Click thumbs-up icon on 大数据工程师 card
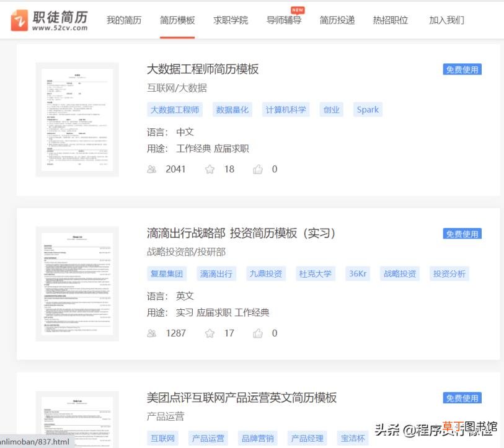The image size is (504, 448). [258, 169]
